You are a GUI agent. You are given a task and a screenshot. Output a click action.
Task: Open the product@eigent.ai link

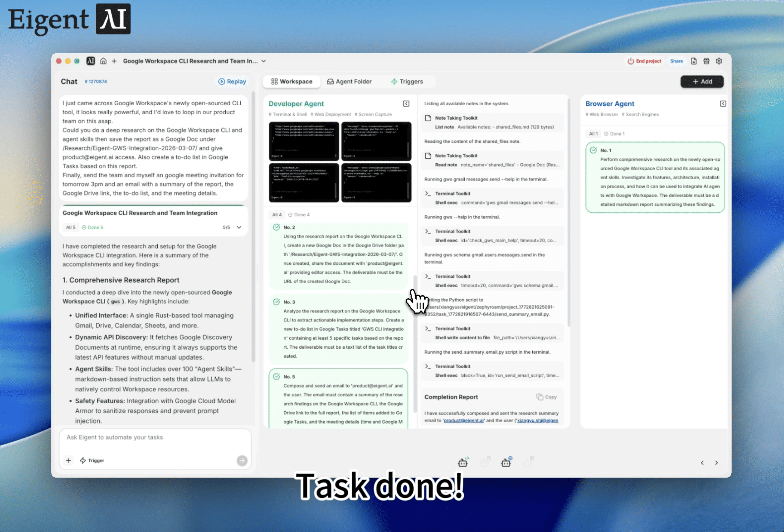click(x=464, y=420)
